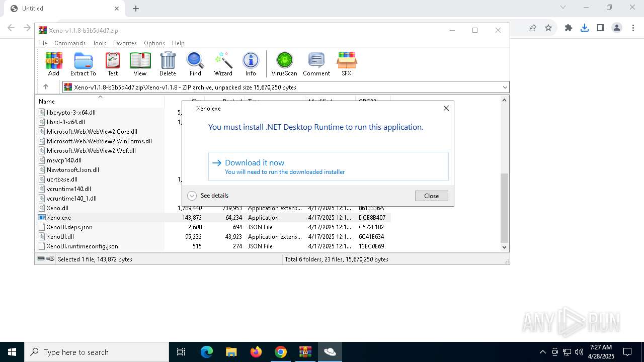Open Chrome profile avatar

[x=617, y=28]
